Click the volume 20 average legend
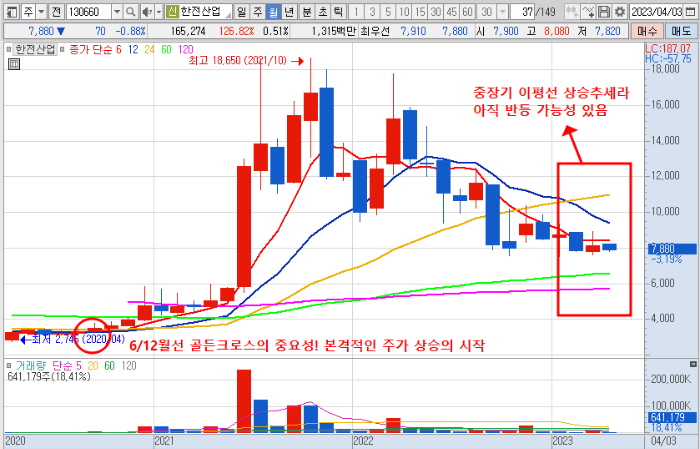The height and width of the screenshot is (449, 700). (x=92, y=366)
